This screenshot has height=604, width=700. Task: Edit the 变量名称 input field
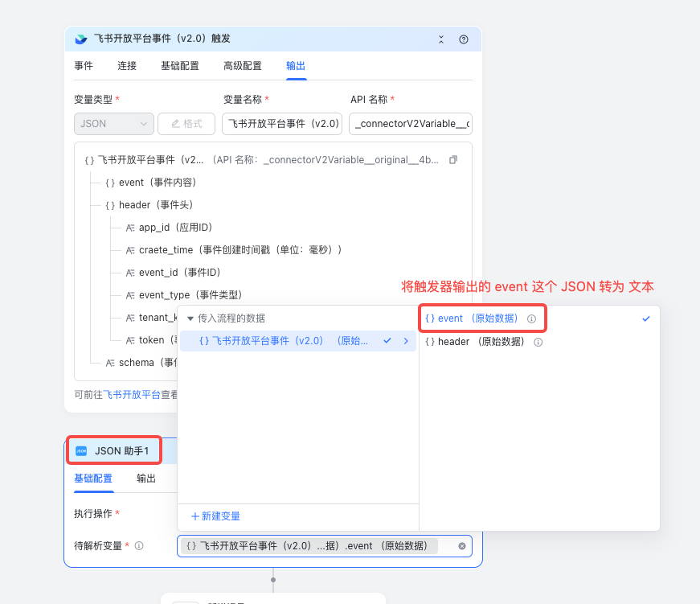tap(282, 124)
